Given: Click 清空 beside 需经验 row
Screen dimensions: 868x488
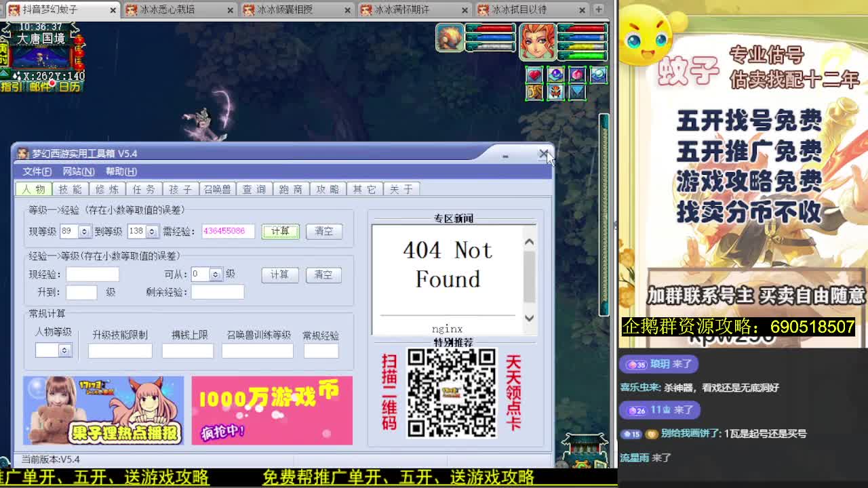Looking at the screenshot, I should 323,231.
